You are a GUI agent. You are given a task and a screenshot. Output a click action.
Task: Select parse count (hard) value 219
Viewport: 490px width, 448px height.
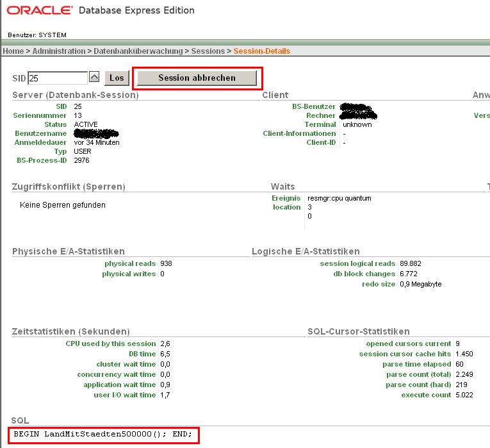coord(461,385)
